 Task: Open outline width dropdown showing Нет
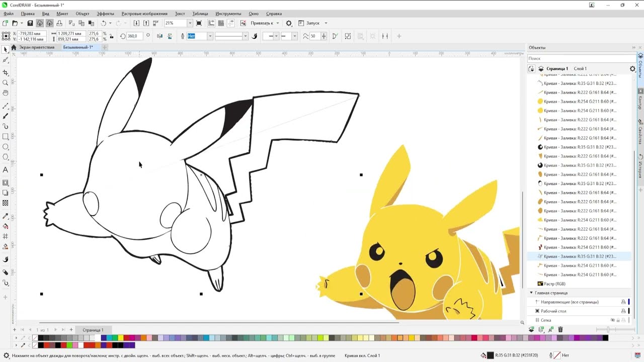[210, 36]
